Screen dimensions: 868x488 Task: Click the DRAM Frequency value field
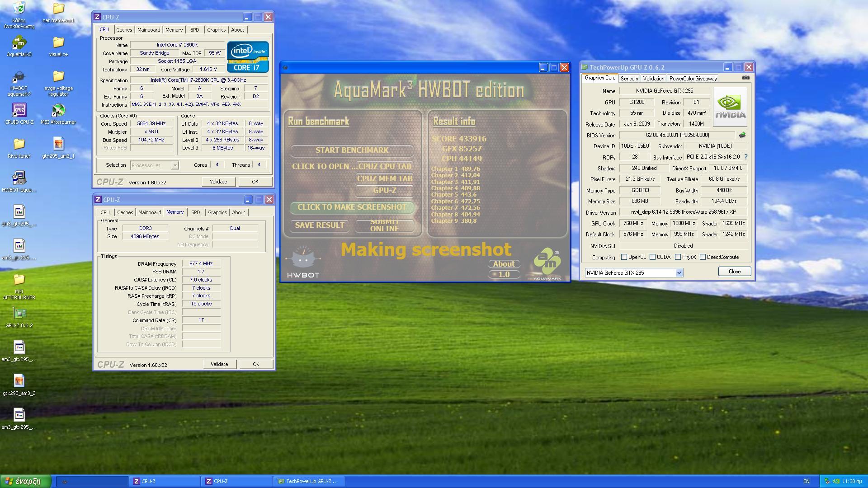pyautogui.click(x=201, y=263)
